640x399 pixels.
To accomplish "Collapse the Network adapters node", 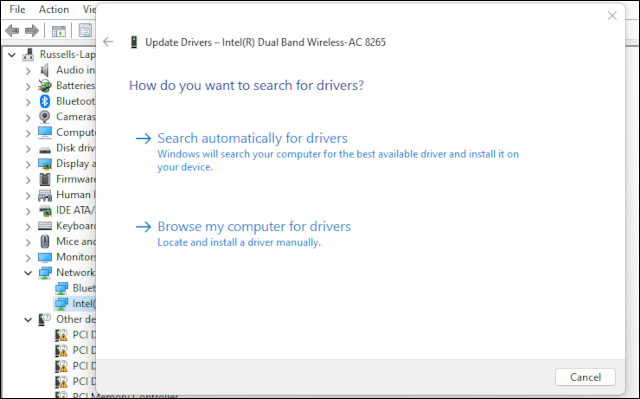I will coord(28,273).
